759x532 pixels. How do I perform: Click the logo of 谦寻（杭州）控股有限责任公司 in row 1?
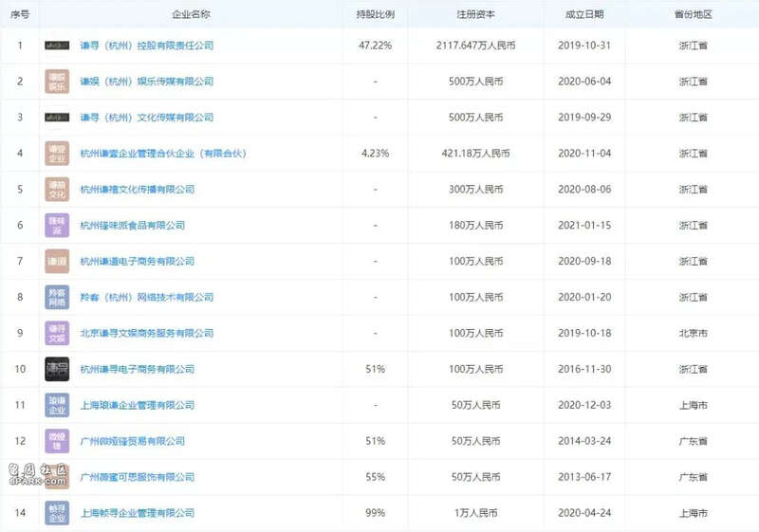(x=57, y=46)
